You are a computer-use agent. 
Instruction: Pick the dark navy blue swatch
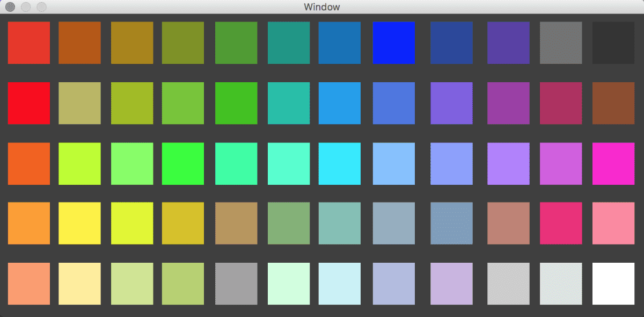point(451,43)
